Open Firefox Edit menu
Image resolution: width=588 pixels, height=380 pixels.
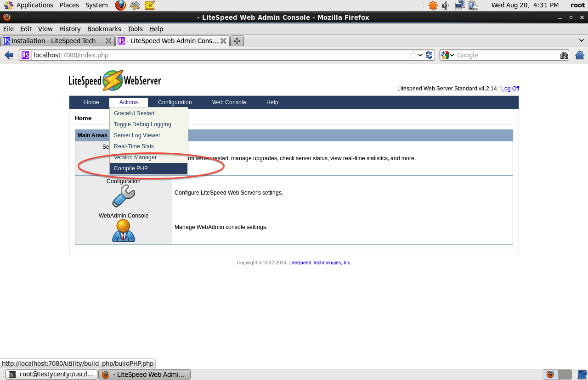pyautogui.click(x=26, y=29)
